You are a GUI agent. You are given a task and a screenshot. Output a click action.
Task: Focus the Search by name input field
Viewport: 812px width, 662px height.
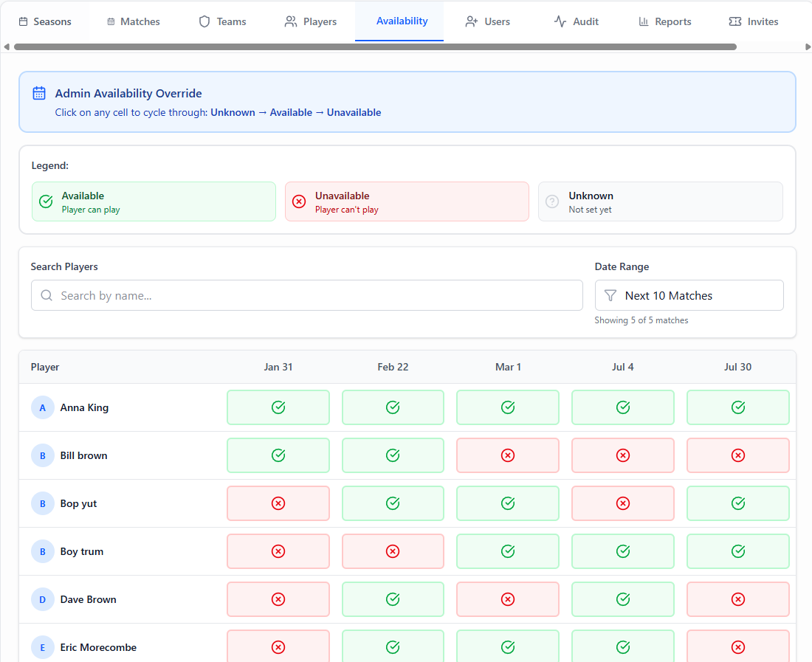317,295
